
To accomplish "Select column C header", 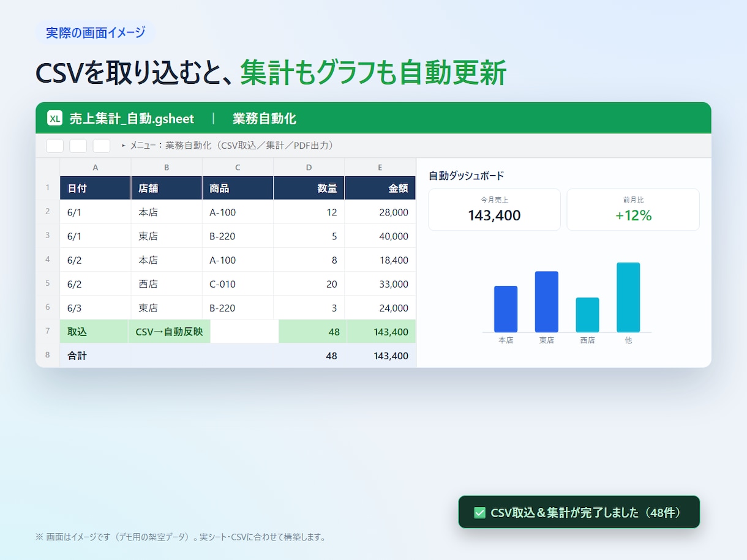I will tap(238, 167).
